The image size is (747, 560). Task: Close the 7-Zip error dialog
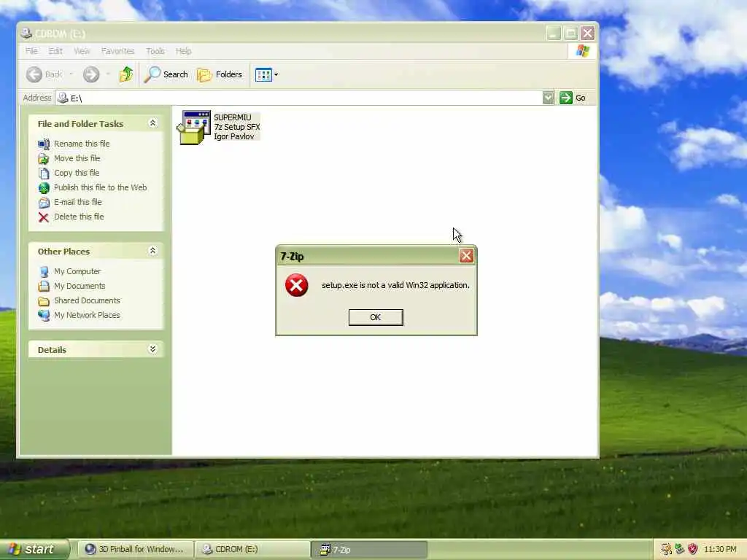(x=466, y=256)
